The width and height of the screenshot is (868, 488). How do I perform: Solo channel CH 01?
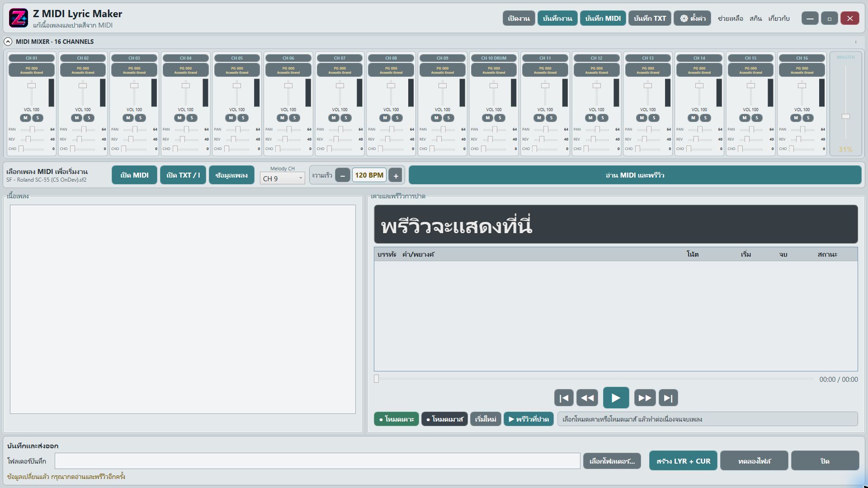[x=38, y=118]
